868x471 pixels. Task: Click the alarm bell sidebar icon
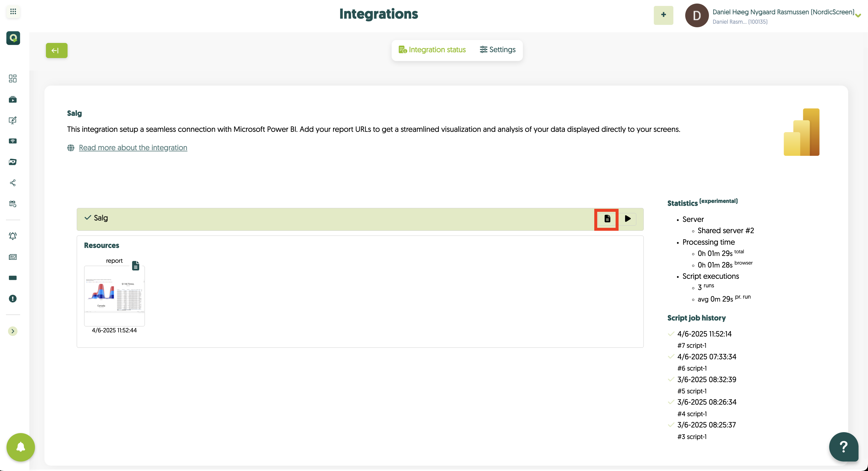(x=13, y=236)
